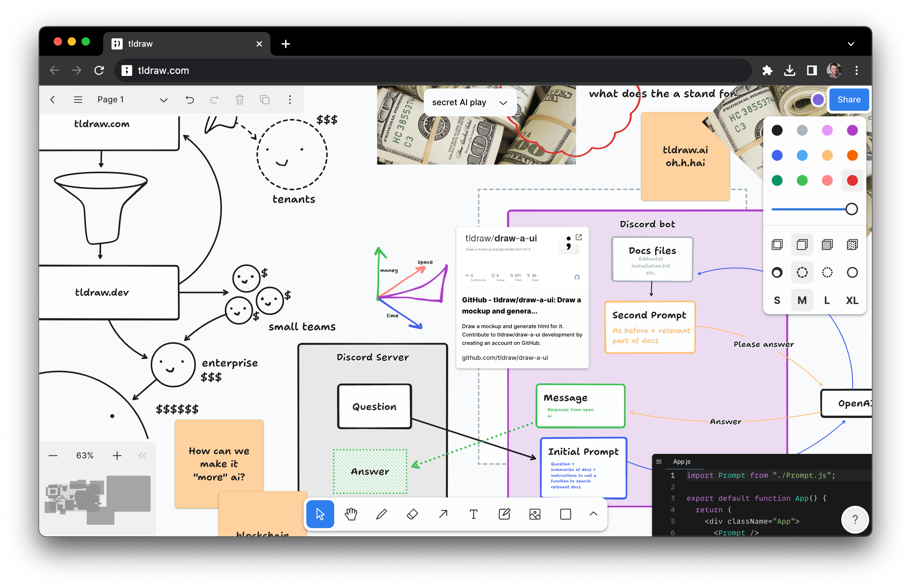
Task: Switch to the App.js tab
Action: click(x=681, y=461)
